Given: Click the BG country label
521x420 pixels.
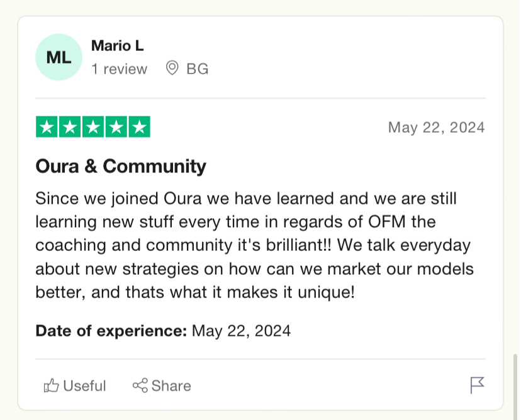Looking at the screenshot, I should [198, 69].
